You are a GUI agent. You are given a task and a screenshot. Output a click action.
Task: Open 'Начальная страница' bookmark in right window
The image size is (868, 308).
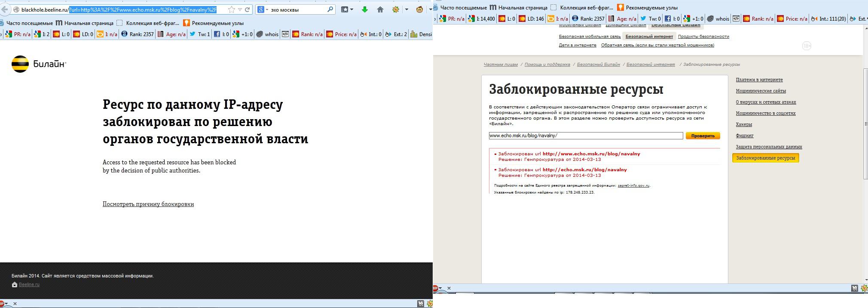[519, 7]
